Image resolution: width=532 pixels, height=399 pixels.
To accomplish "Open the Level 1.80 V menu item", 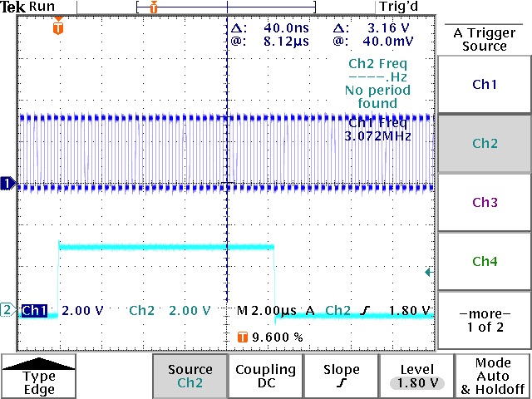I will tap(416, 376).
